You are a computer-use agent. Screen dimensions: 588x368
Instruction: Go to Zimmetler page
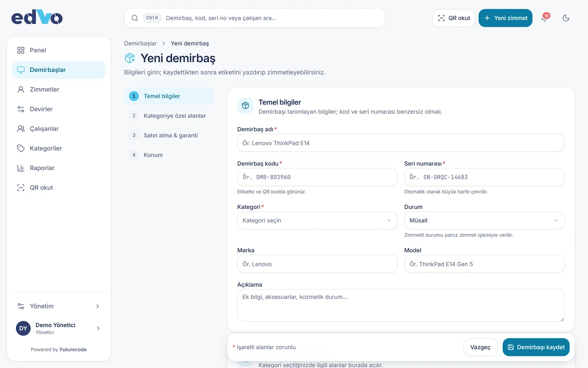coord(59,90)
